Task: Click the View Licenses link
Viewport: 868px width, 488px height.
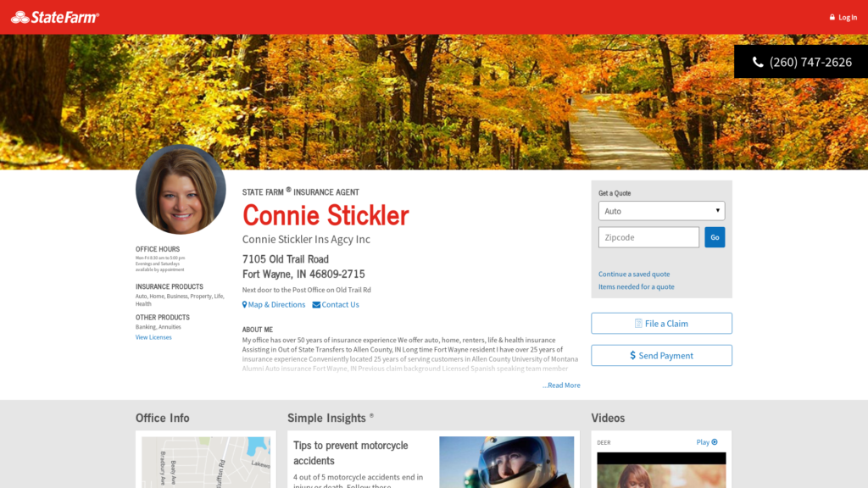Action: tap(153, 337)
